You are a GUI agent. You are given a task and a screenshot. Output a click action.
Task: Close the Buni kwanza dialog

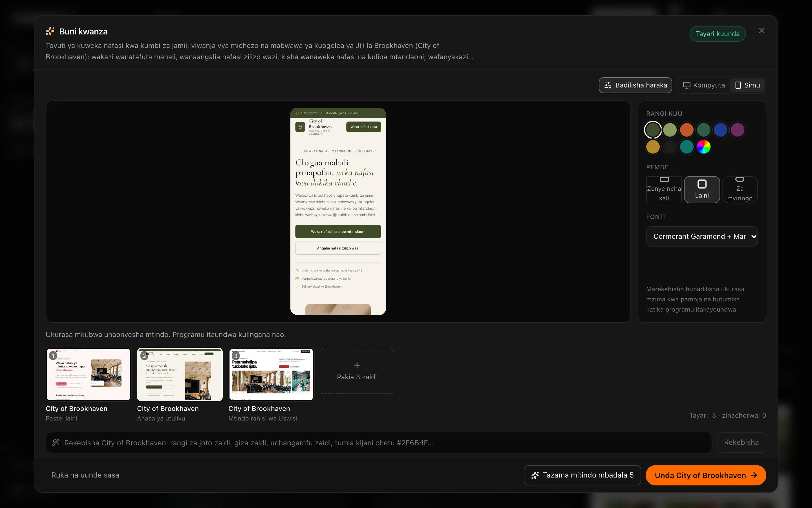(x=762, y=30)
